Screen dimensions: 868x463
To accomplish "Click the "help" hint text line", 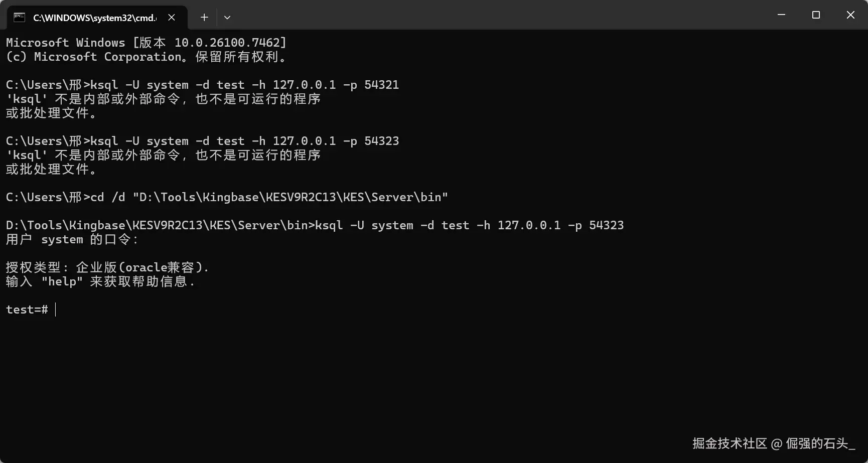I will (x=100, y=281).
